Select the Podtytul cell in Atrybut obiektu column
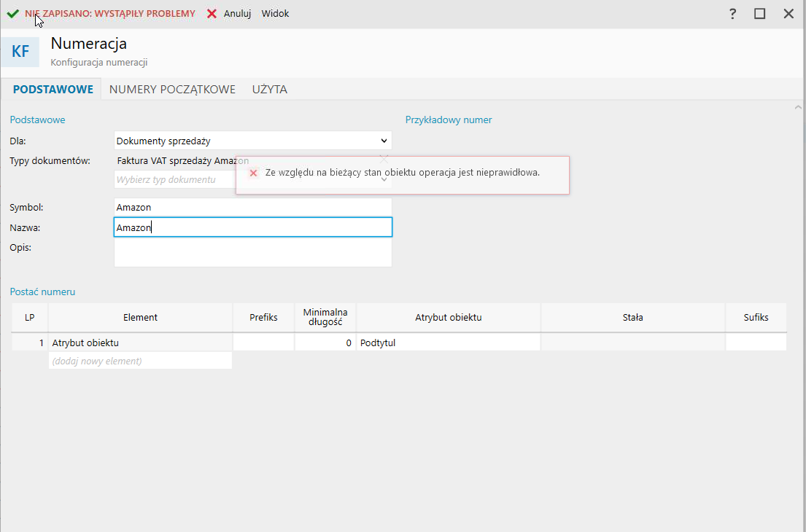This screenshot has width=806, height=532. pyautogui.click(x=448, y=343)
